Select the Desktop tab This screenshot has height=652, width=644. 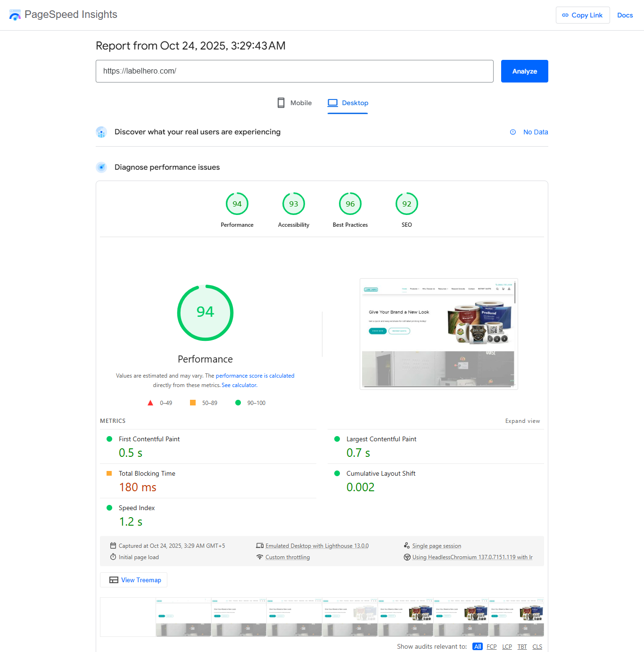(348, 103)
